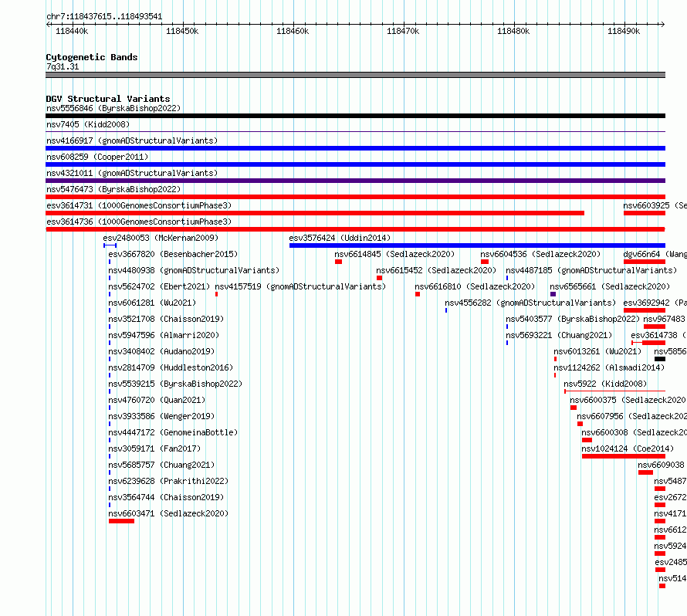Click nsv5947596 (Almarri2020) label

[x=164, y=335]
